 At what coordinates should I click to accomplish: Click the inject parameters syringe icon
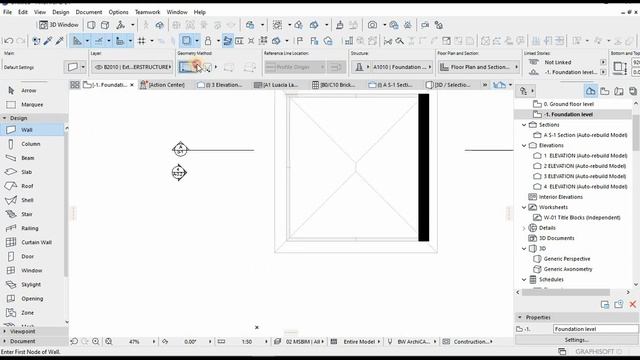coord(60,41)
